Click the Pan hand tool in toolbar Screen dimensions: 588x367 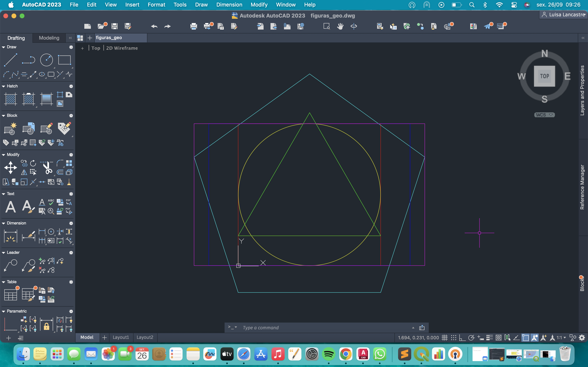[x=340, y=26]
